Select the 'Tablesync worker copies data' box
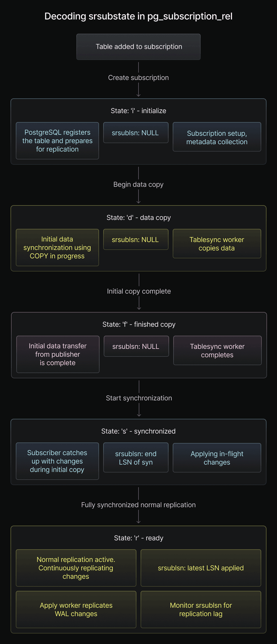 pos(217,244)
